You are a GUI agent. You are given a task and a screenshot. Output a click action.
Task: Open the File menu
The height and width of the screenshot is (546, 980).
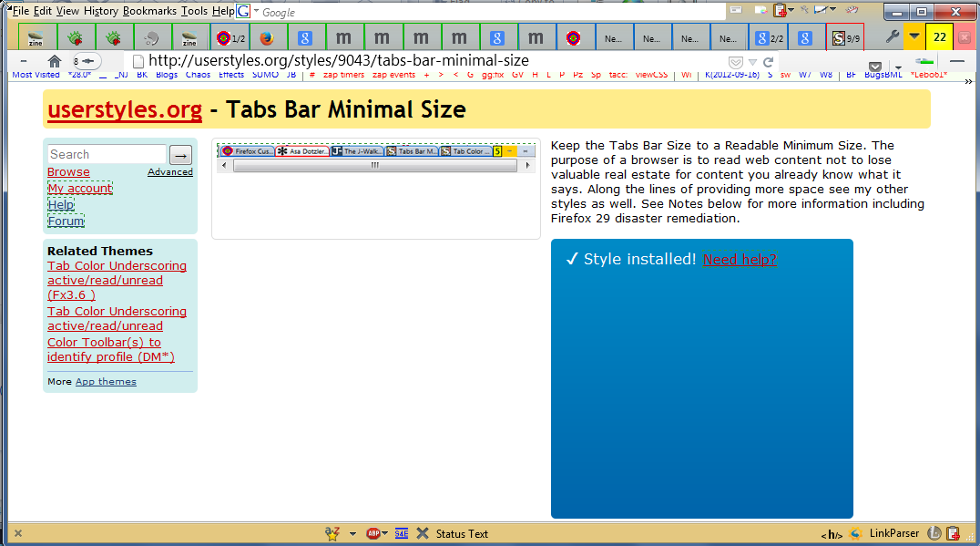[20, 11]
